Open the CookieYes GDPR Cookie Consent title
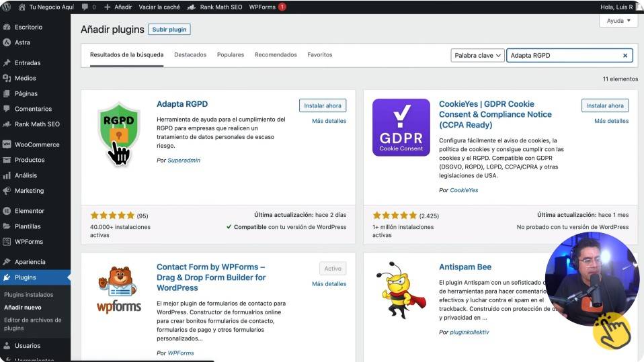644x362 pixels. pos(495,114)
